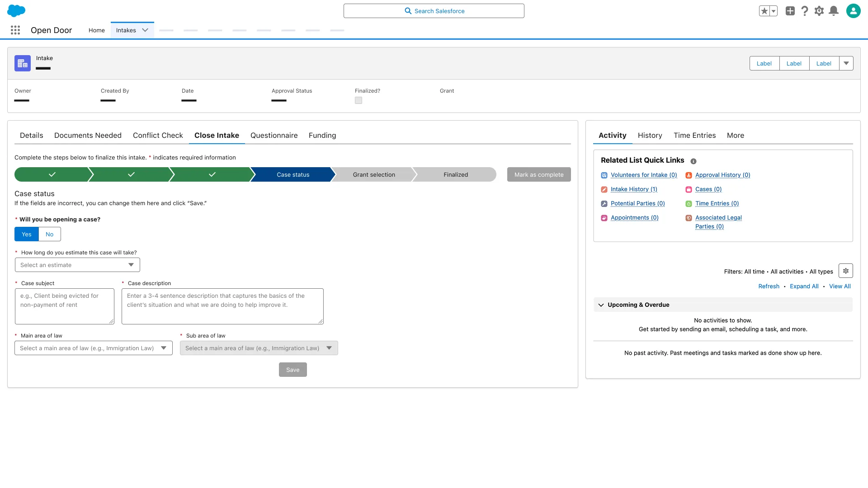Image resolution: width=868 pixels, height=488 pixels.
Task: Click the View All link
Action: pos(840,286)
